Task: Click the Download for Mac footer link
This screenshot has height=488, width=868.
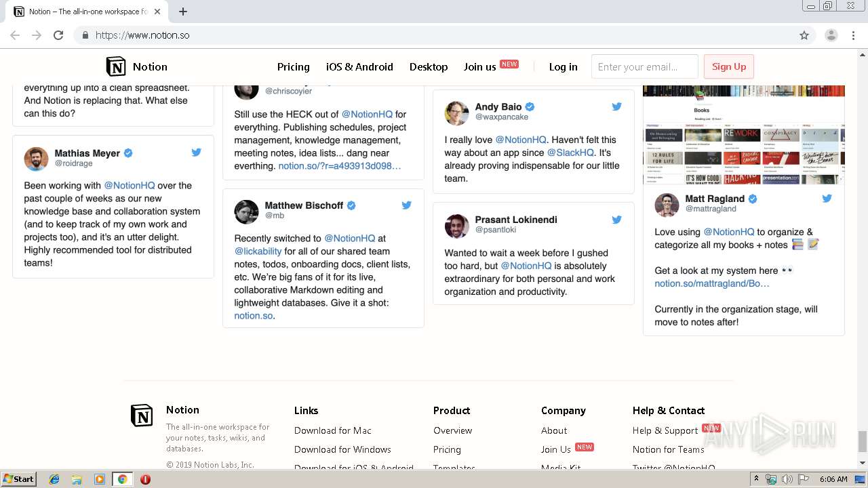Action: point(333,430)
